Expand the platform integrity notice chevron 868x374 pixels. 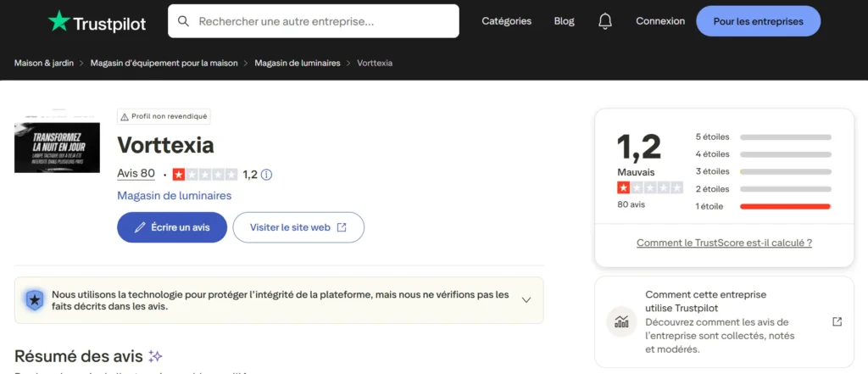coord(526,299)
